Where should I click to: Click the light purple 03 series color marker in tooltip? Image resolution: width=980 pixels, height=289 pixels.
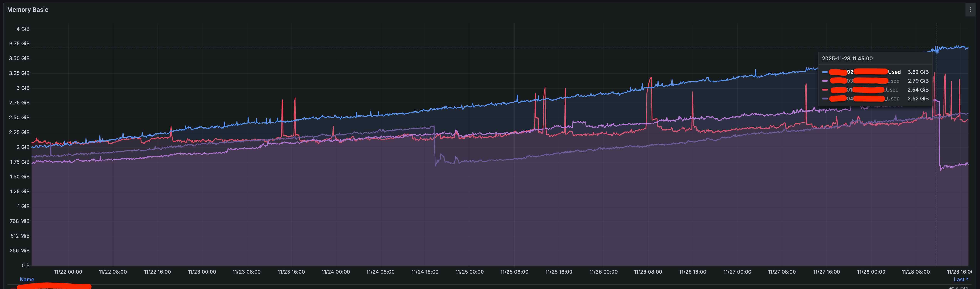[825, 81]
